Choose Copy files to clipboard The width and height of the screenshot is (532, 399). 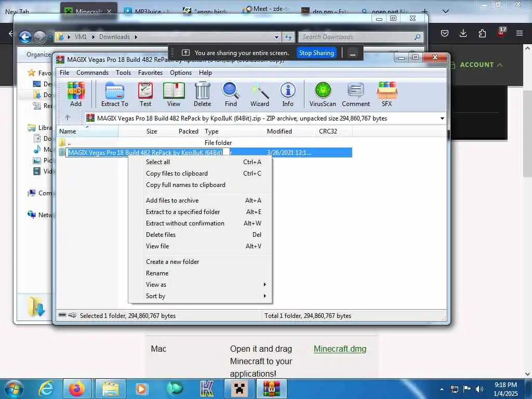pyautogui.click(x=200, y=174)
